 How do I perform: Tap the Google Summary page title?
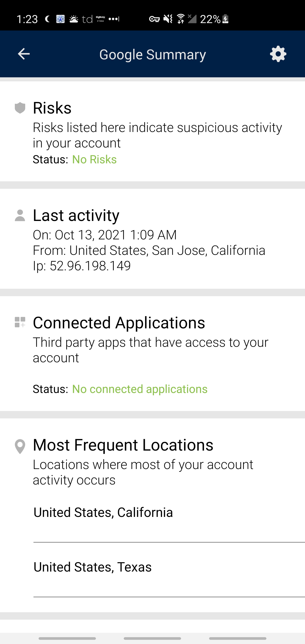click(152, 54)
